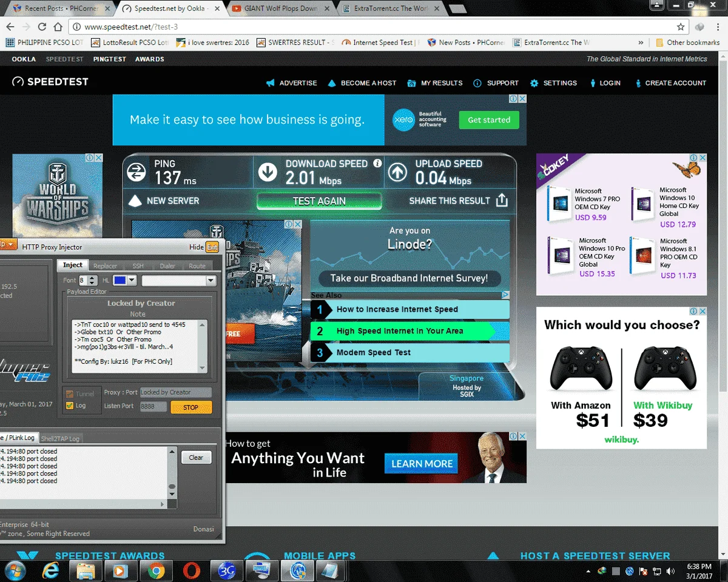Close the Xero banner ad icon
The image size is (728, 582).
pos(522,99)
